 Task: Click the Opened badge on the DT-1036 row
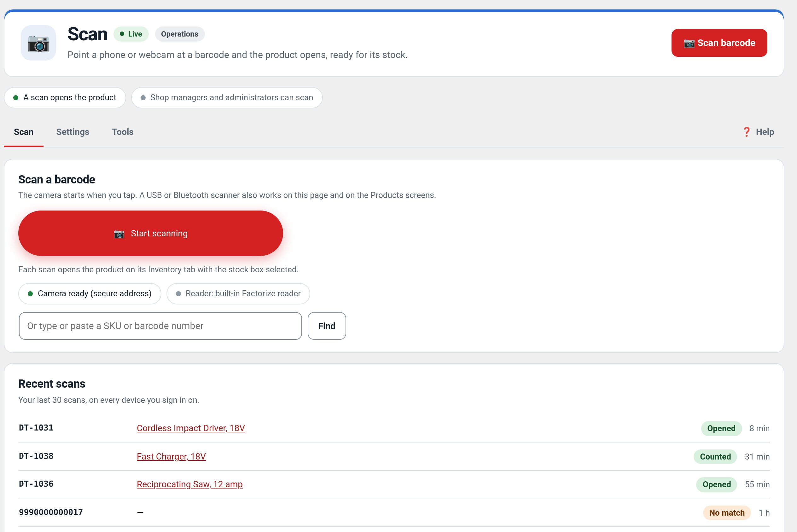pyautogui.click(x=716, y=484)
